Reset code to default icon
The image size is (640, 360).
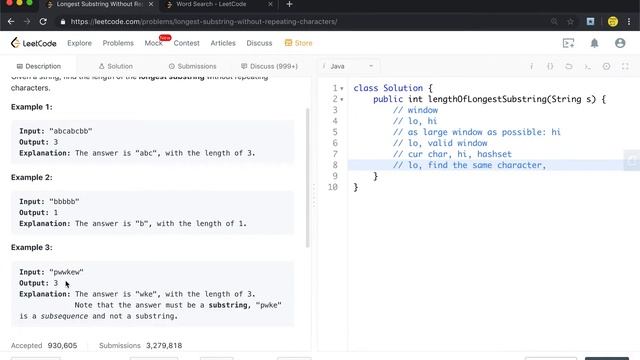pos(569,66)
